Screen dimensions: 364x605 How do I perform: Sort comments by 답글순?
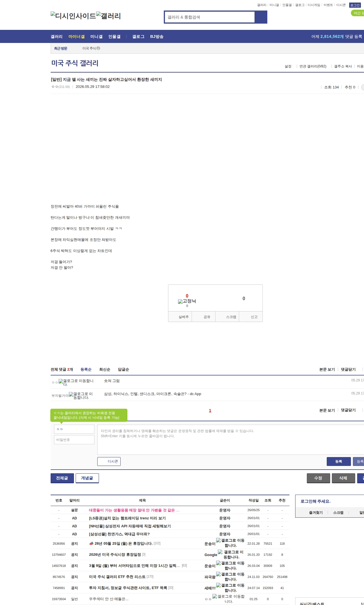point(123,369)
